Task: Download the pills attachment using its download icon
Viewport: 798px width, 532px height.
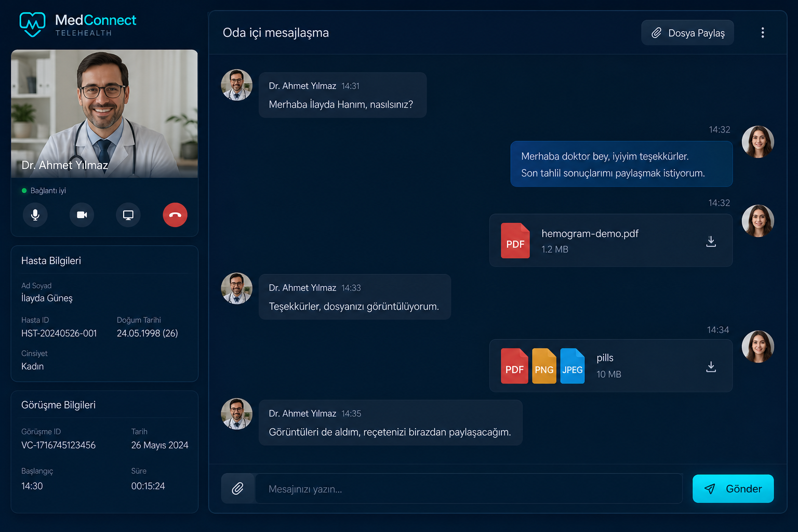Action: pos(711,367)
